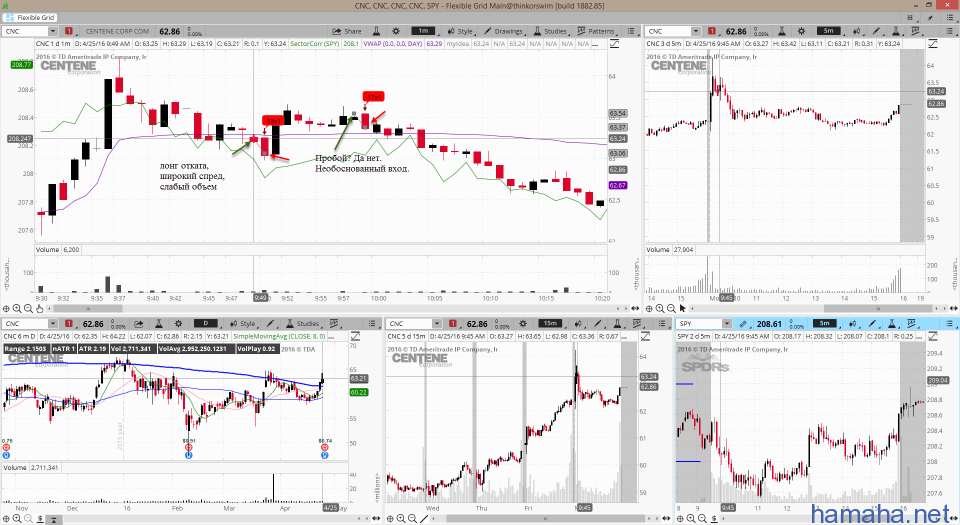Click daily chart horizontal scrollbar
The height and width of the screenshot is (525, 960).
[x=208, y=519]
